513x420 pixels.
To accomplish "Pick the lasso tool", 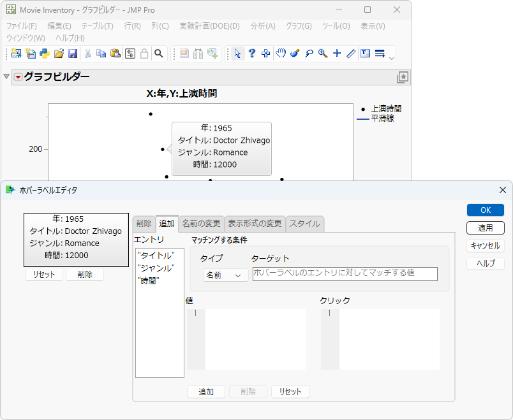I will tap(309, 54).
